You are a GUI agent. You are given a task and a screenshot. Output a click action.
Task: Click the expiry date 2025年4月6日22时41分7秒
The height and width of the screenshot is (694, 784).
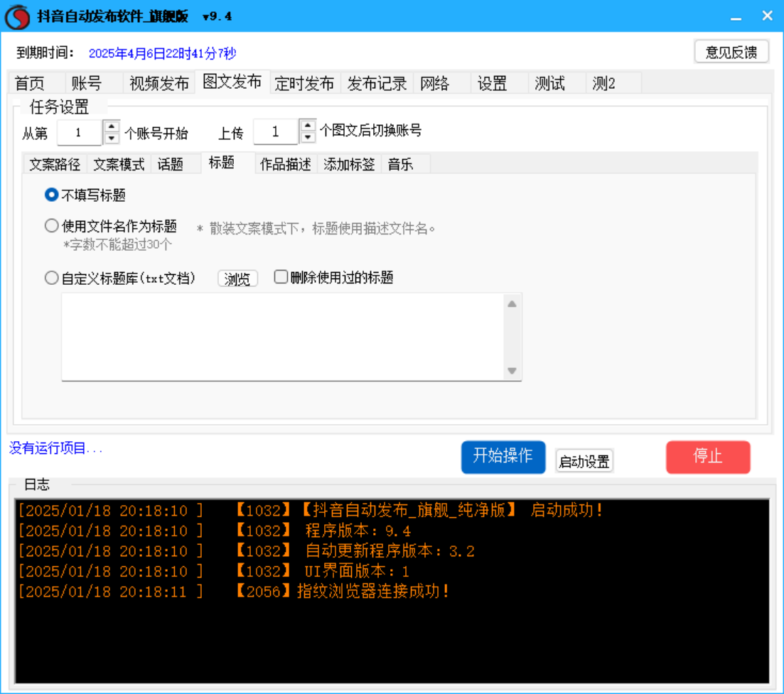(162, 53)
